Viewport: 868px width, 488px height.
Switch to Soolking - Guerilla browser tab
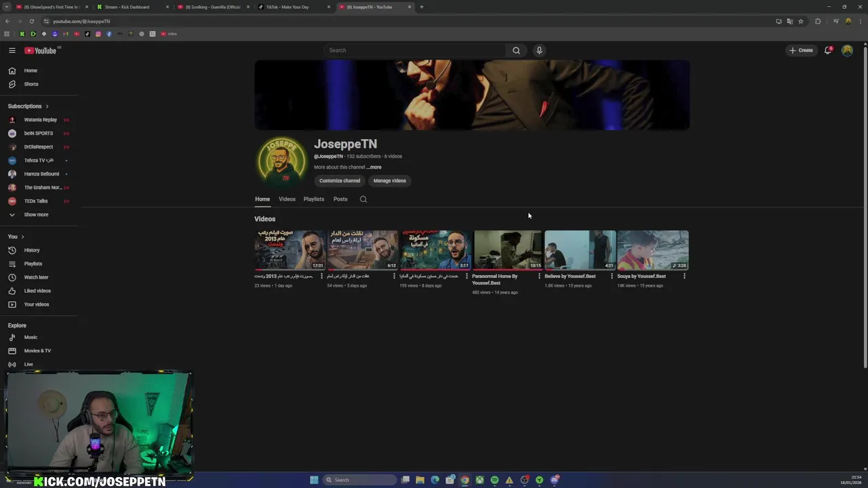pyautogui.click(x=212, y=7)
